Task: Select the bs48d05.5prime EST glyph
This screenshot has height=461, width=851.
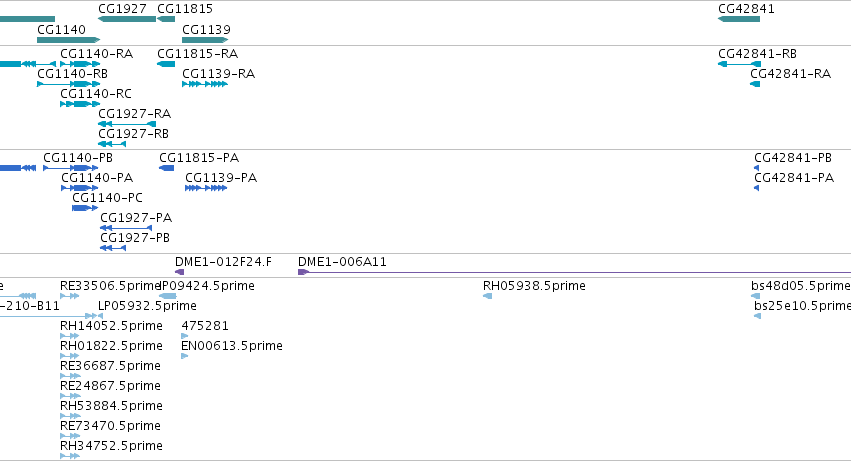Action: 755,296
